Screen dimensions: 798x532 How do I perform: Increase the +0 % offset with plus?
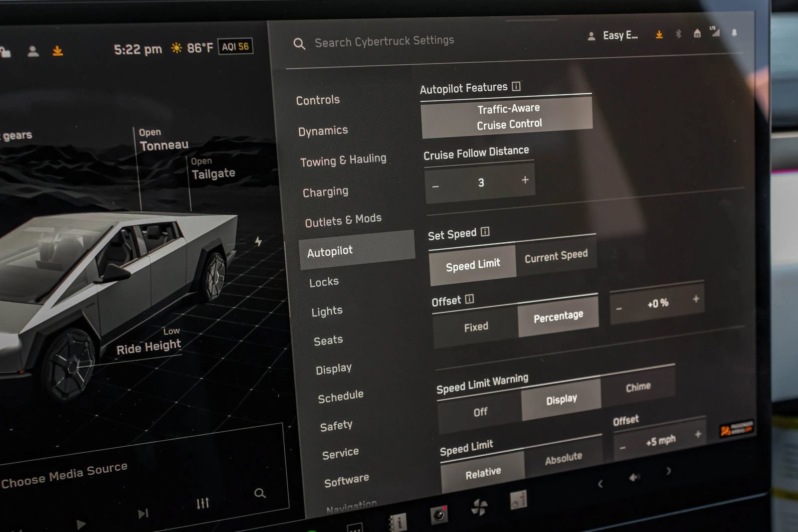coord(696,299)
